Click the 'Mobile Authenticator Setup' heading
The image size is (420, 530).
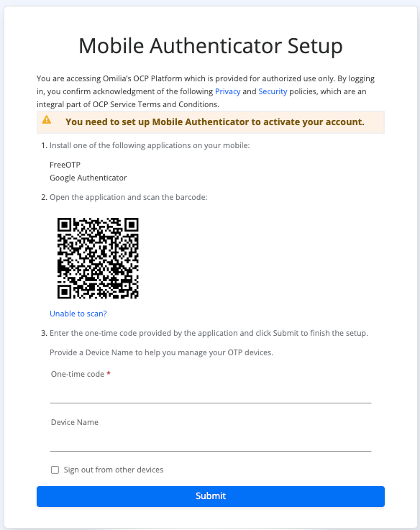point(210,45)
